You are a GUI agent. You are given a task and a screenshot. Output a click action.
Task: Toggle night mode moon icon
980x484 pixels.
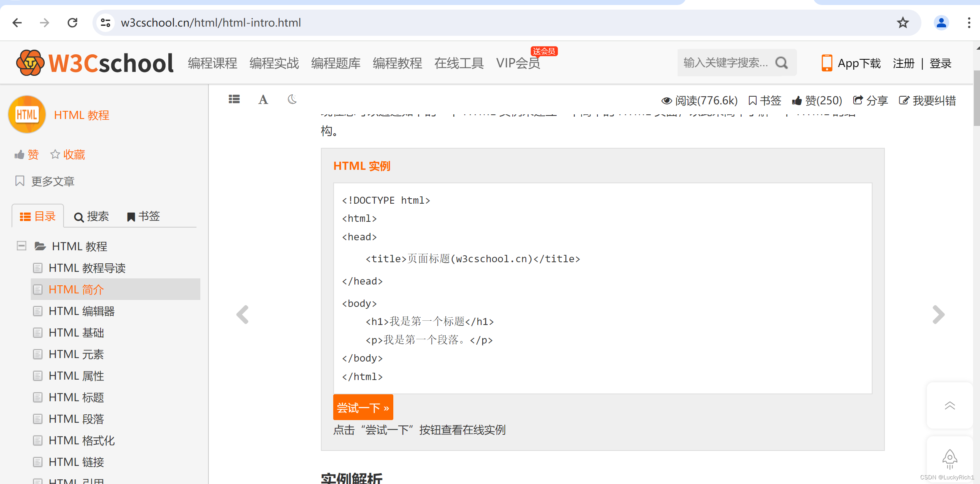(x=292, y=99)
